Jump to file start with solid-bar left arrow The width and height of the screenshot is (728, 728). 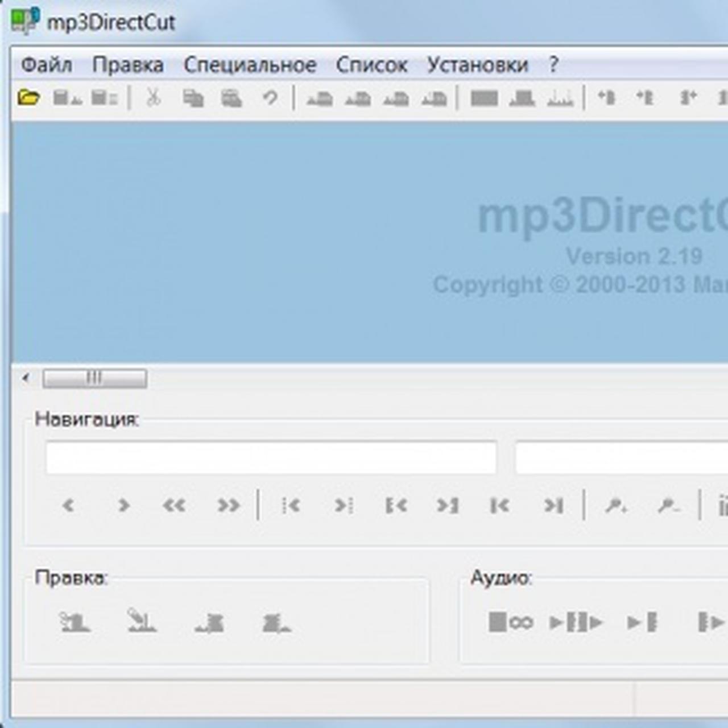click(x=499, y=505)
